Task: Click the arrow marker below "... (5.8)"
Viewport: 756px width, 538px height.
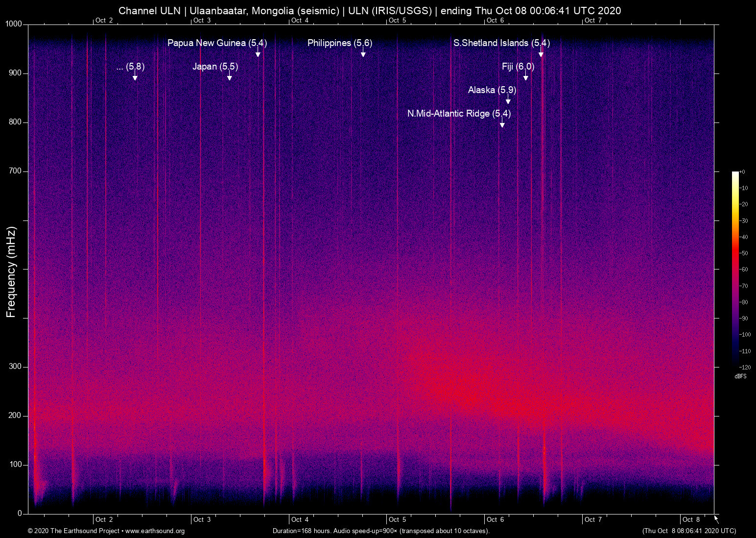Action: click(x=135, y=76)
